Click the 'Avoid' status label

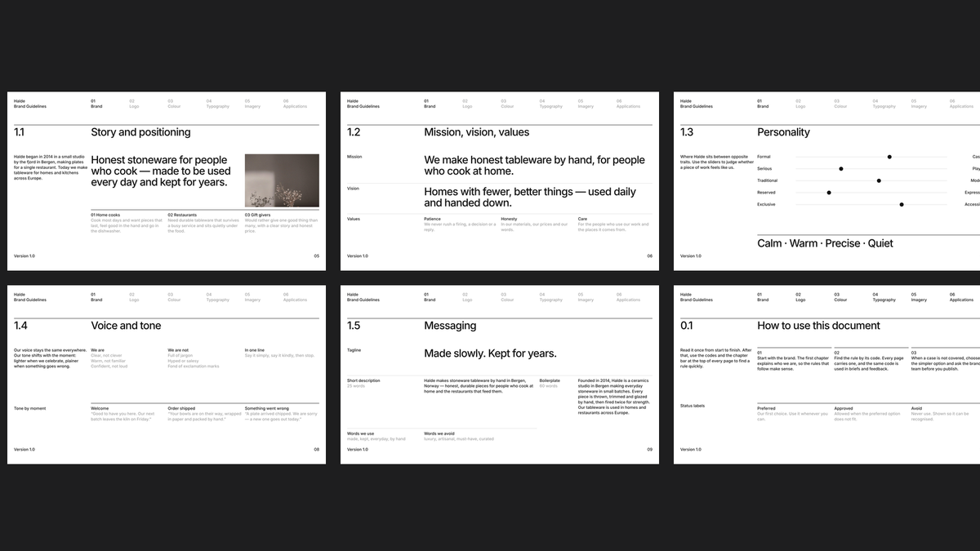(916, 408)
